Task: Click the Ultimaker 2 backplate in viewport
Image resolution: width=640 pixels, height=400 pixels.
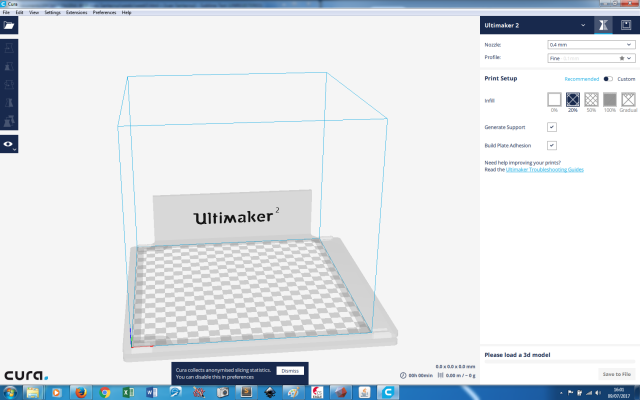Action: 232,217
